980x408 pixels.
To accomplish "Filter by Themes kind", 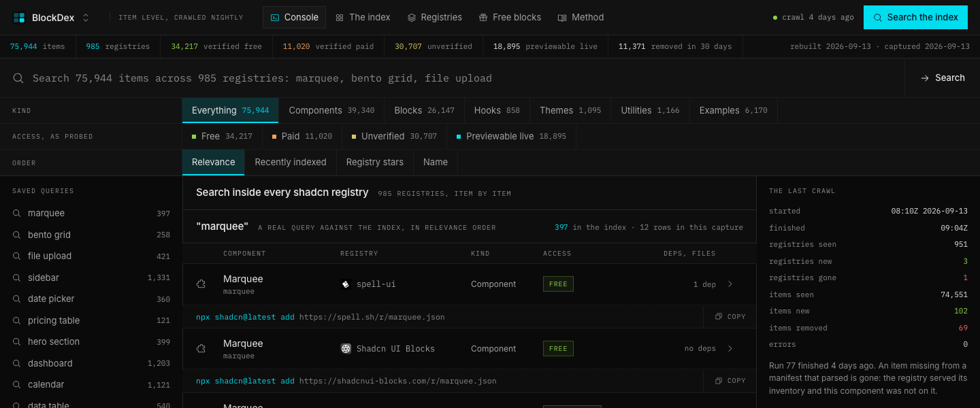I will tap(570, 110).
